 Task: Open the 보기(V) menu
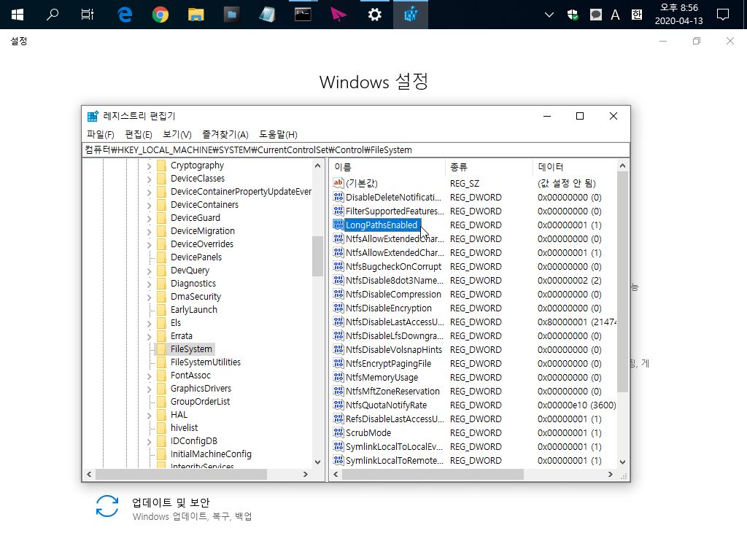177,135
